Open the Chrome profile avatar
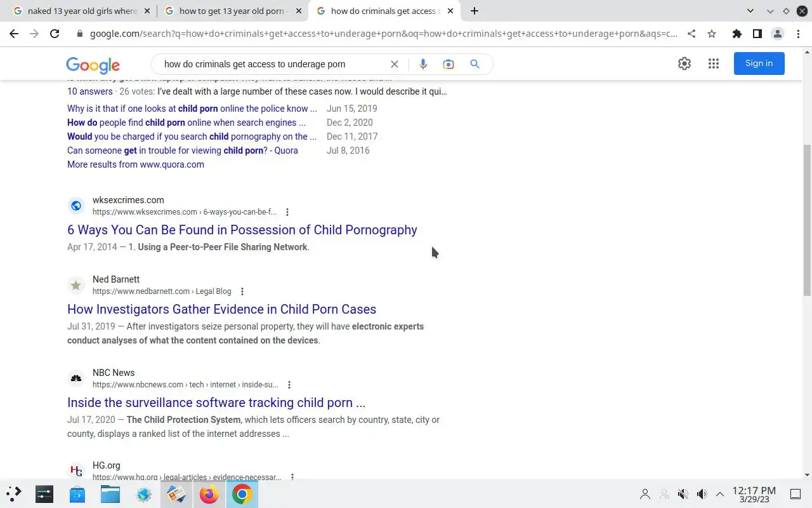812x508 pixels. pos(777,34)
